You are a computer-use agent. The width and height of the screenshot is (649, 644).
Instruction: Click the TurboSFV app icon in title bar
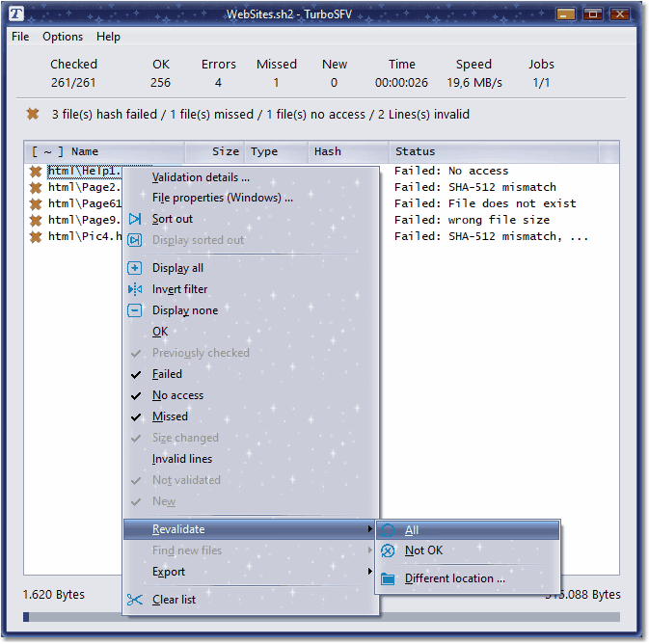(16, 13)
